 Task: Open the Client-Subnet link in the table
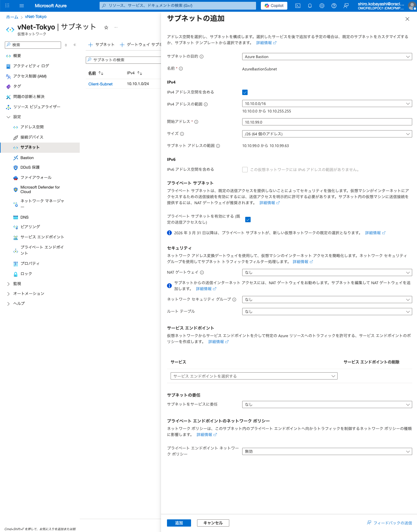100,84
